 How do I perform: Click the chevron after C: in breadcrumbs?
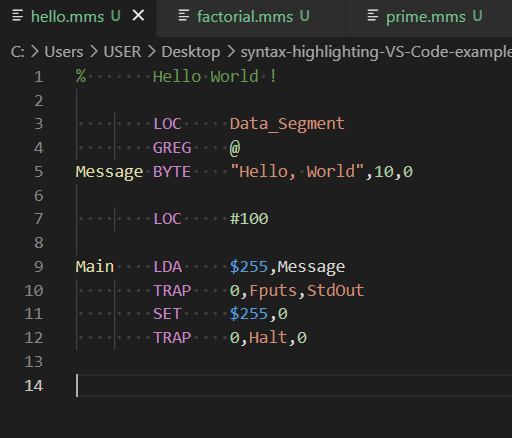coord(34,52)
